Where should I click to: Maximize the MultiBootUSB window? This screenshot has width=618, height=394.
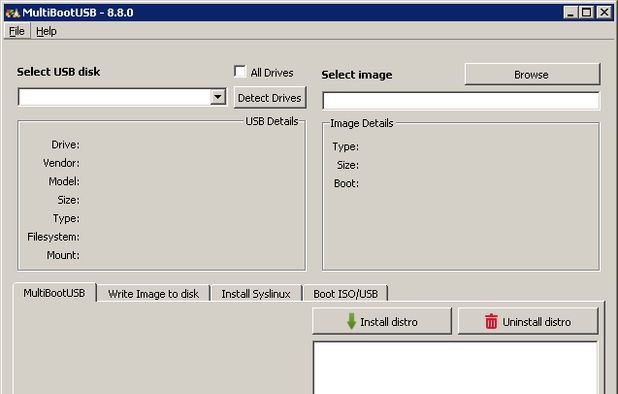[586, 13]
